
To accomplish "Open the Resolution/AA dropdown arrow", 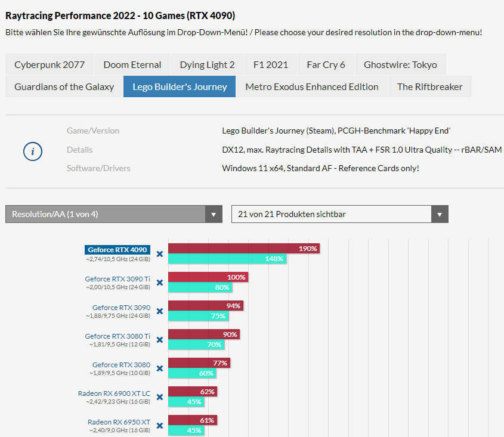I will 214,214.
